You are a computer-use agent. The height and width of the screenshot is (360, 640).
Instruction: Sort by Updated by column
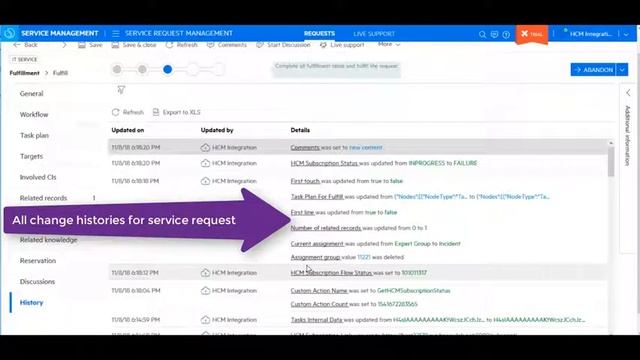click(217, 130)
